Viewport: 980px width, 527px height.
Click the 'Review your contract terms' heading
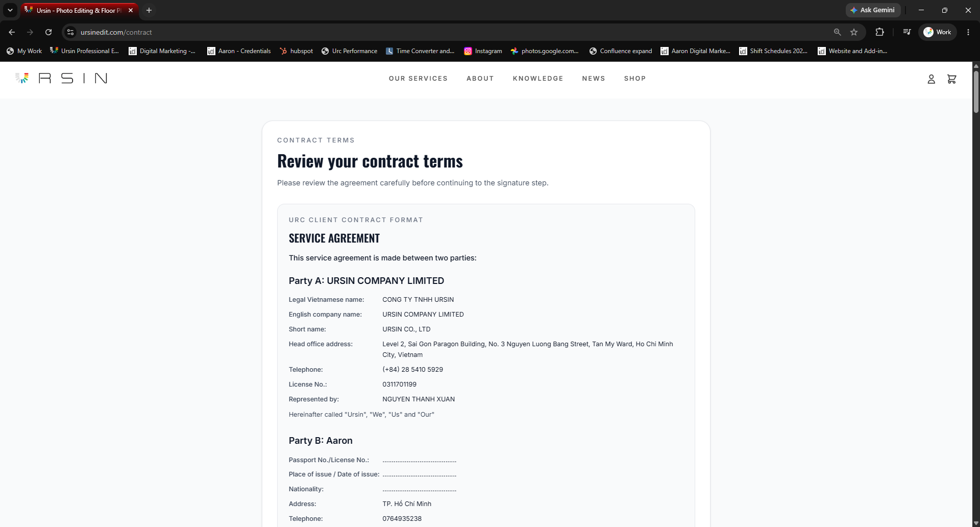(370, 161)
